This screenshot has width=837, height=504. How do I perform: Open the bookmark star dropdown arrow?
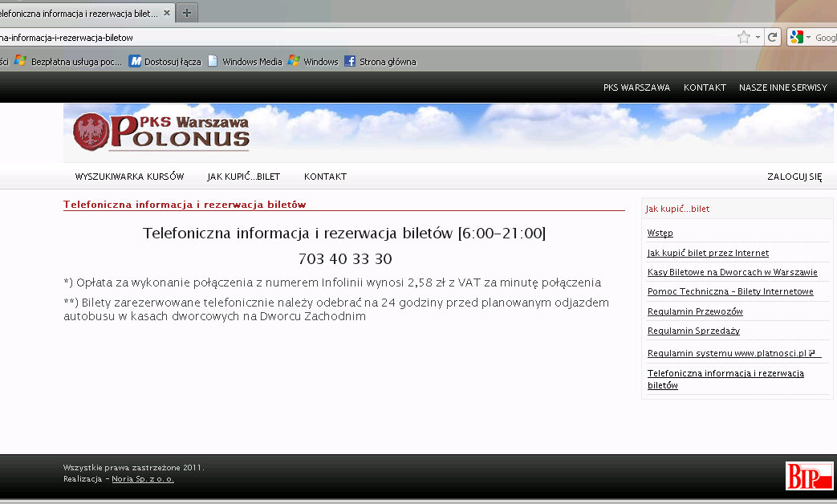tap(758, 38)
